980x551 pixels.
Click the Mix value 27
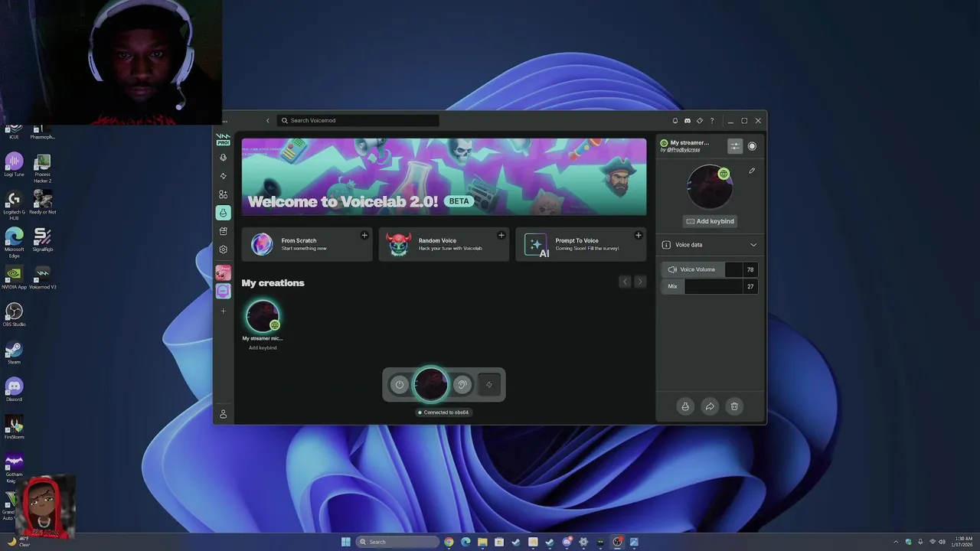[750, 286]
